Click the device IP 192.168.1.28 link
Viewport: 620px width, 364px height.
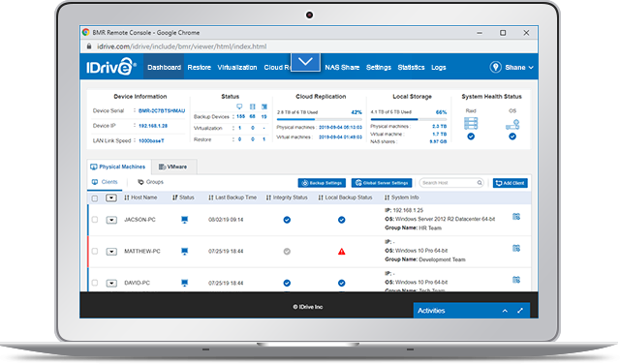tap(153, 126)
